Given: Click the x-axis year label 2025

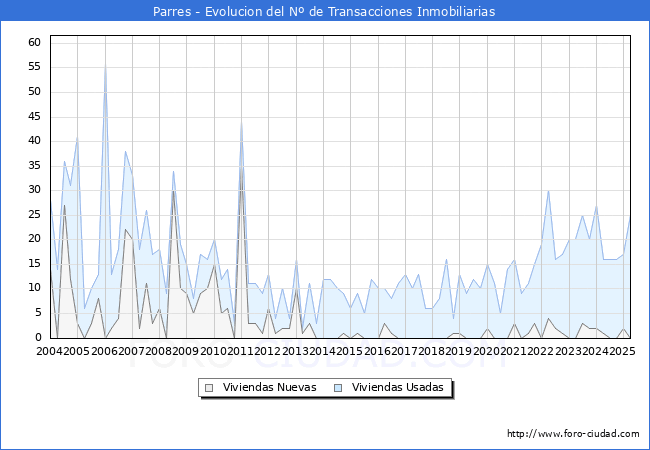Looking at the screenshot, I should tap(623, 351).
